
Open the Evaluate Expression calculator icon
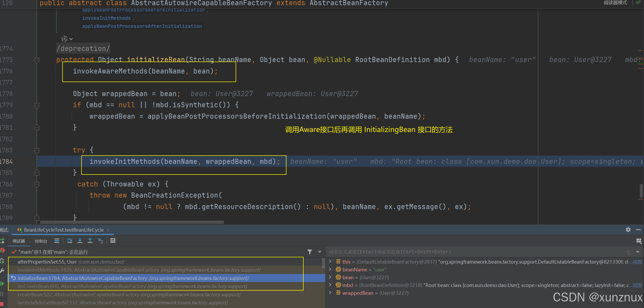click(113, 241)
